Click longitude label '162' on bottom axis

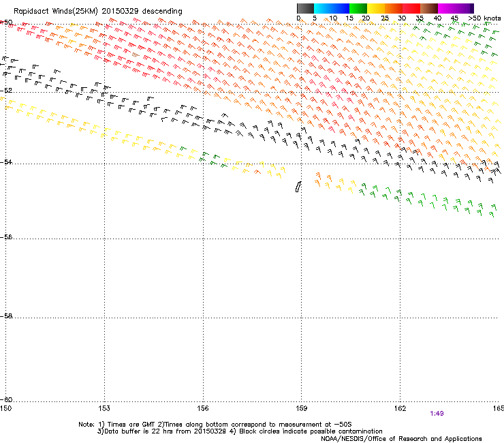coord(400,408)
